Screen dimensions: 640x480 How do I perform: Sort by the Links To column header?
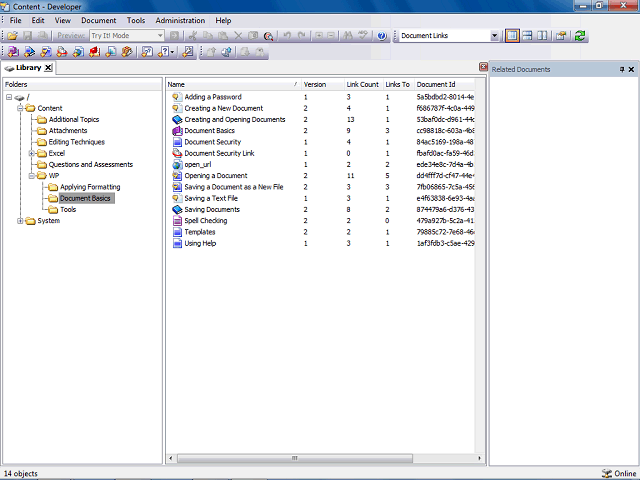point(398,84)
